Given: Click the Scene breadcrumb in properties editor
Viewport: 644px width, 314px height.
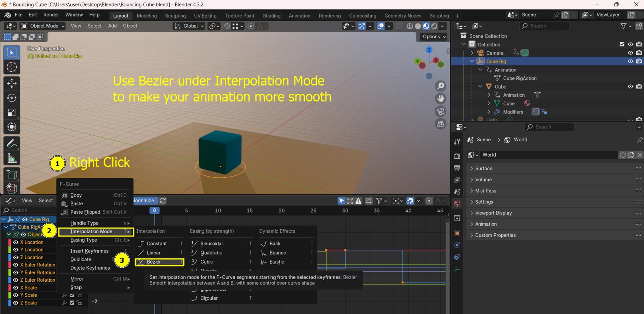Looking at the screenshot, I should tap(479, 140).
